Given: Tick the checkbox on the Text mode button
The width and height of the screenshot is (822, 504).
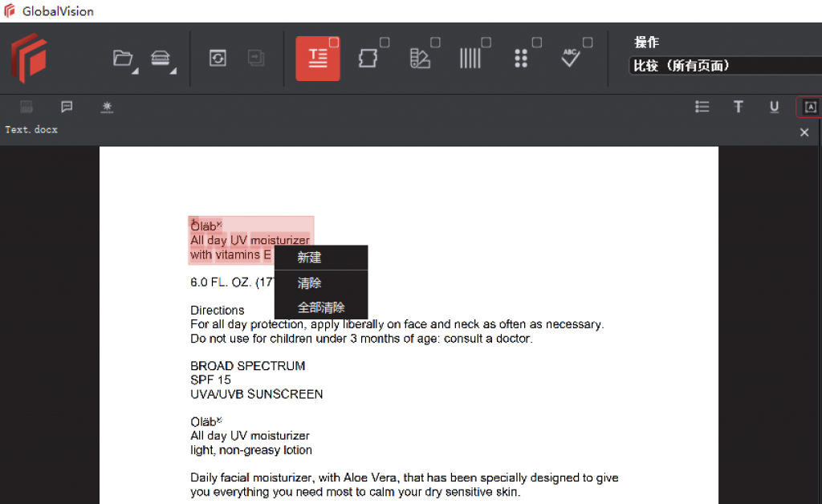Looking at the screenshot, I should 334,42.
